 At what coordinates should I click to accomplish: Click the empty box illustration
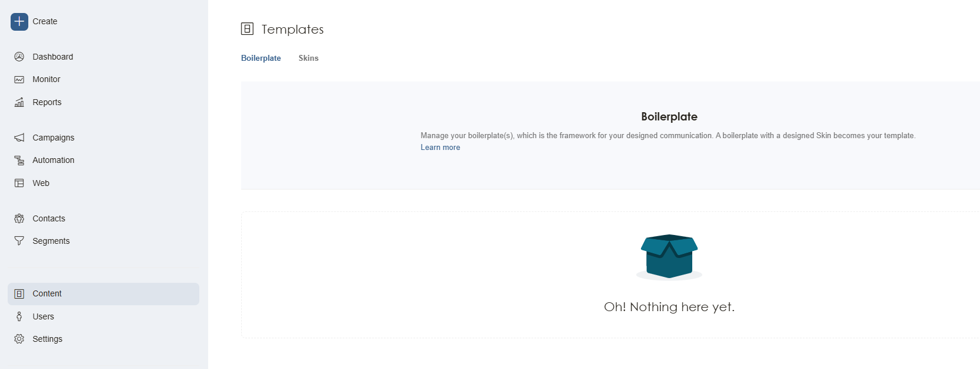coord(669,256)
